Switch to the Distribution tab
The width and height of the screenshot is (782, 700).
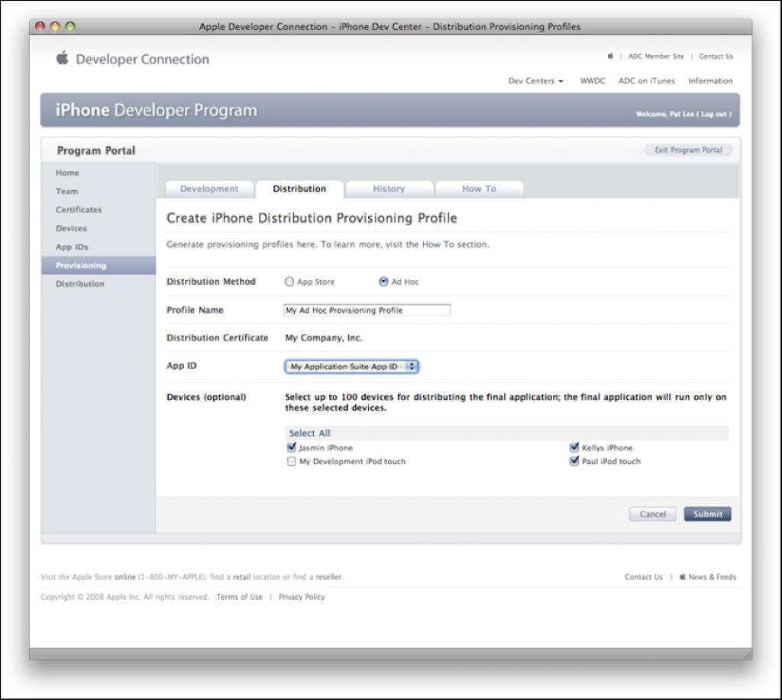(x=299, y=189)
